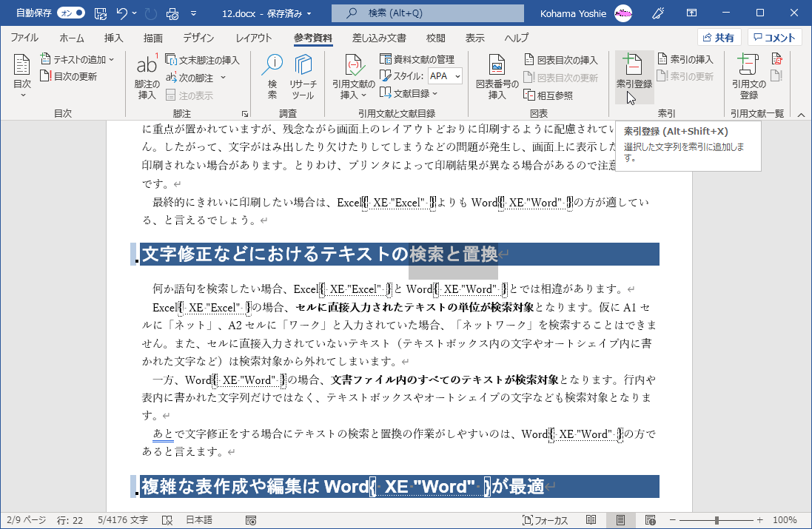Open the 目次 table of contents menu

pyautogui.click(x=21, y=77)
